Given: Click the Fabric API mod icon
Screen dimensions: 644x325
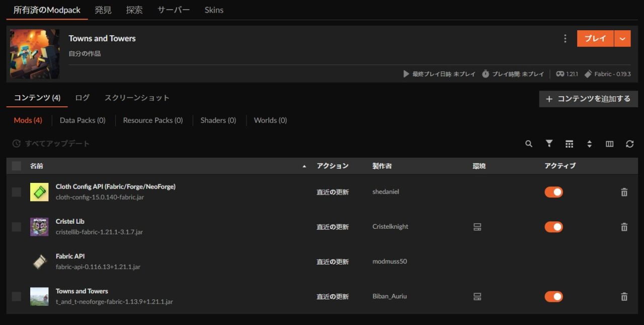Looking at the screenshot, I should pos(39,262).
